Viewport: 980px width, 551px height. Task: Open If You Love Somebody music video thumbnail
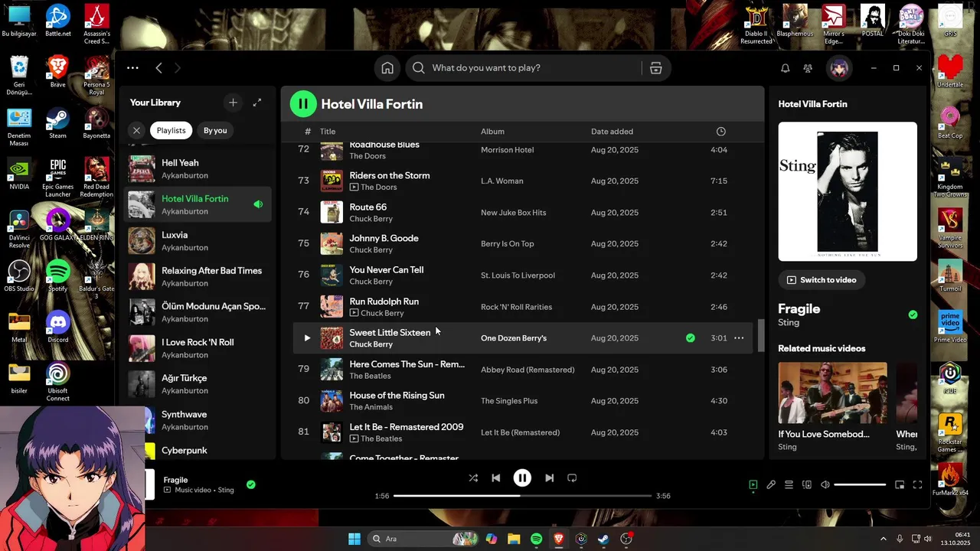click(832, 393)
